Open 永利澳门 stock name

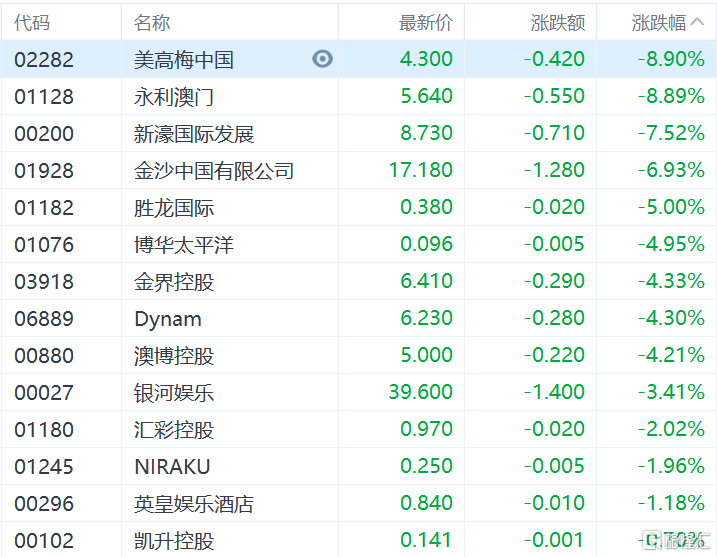click(x=174, y=96)
